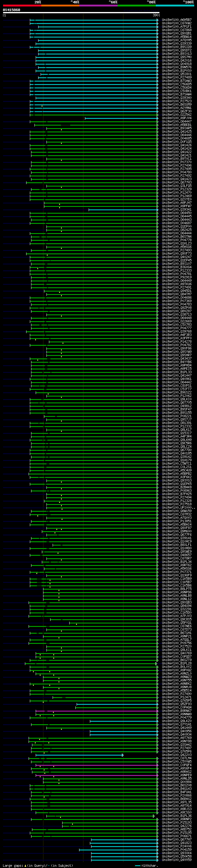Screen dimensions: 197x868
Task: Click the AV415860 query title
Action: (x=11, y=10)
